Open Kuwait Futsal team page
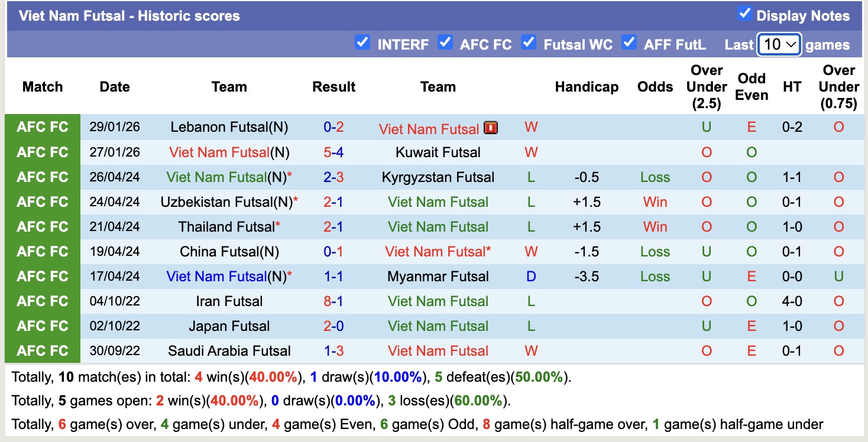 click(438, 152)
